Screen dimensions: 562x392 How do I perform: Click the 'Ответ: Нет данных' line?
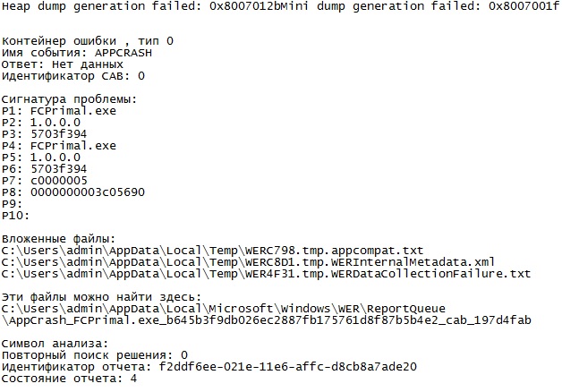pos(62,64)
